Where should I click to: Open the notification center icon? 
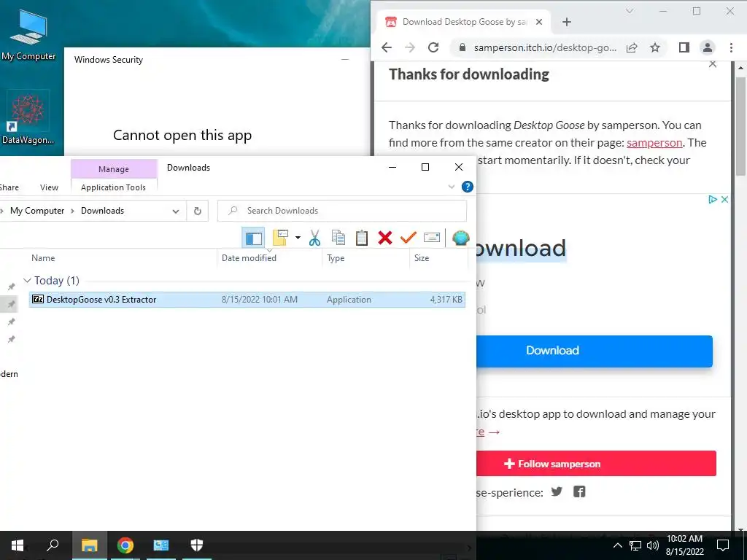pyautogui.click(x=723, y=545)
